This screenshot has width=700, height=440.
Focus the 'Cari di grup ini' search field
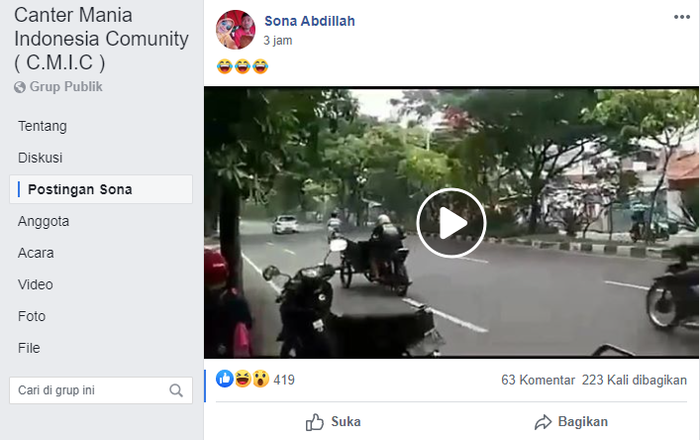coord(88,390)
